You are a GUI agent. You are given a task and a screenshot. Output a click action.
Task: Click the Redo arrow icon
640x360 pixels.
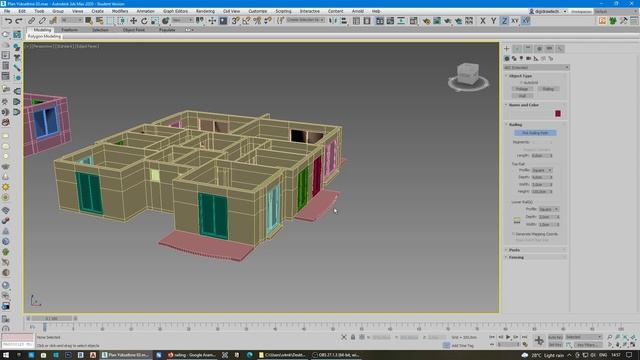click(19, 21)
